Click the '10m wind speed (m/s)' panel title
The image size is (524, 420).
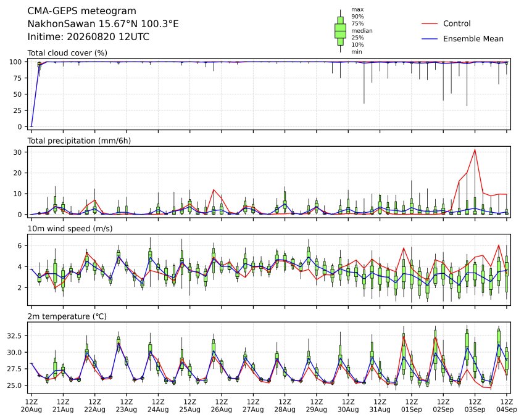[x=70, y=229]
